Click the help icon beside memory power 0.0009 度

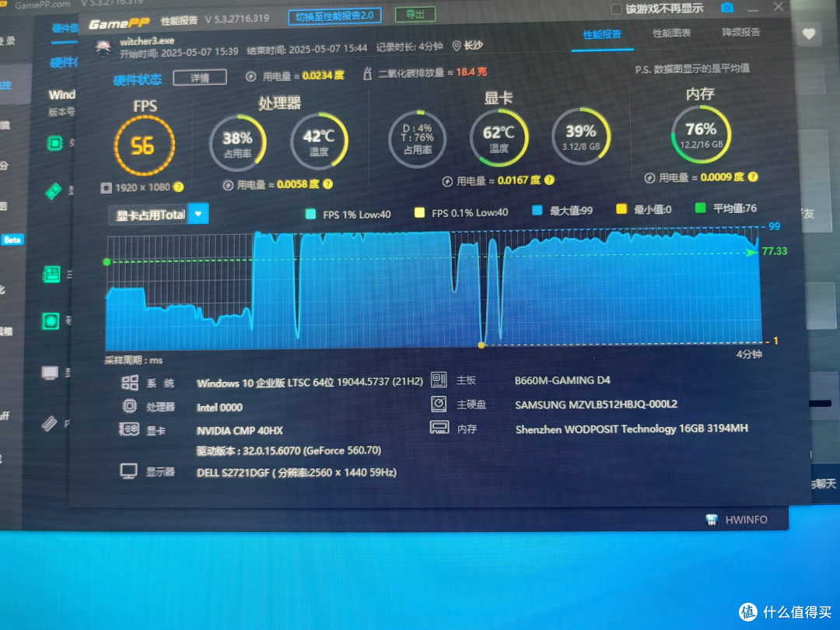(x=753, y=177)
